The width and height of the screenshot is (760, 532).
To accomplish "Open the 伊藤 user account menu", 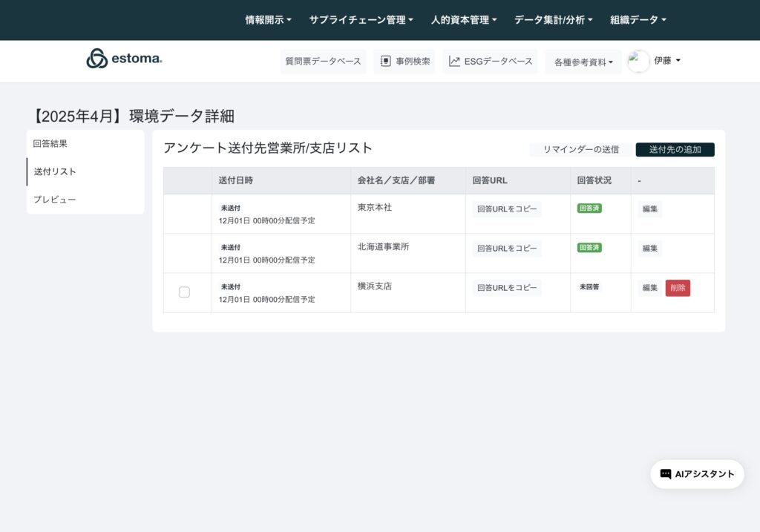I will point(666,61).
